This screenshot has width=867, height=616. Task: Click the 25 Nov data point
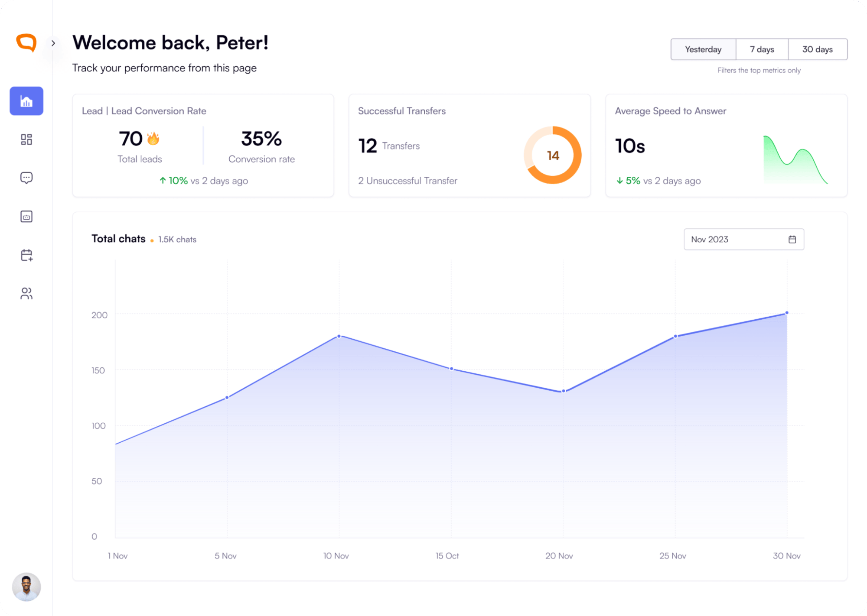pos(675,336)
